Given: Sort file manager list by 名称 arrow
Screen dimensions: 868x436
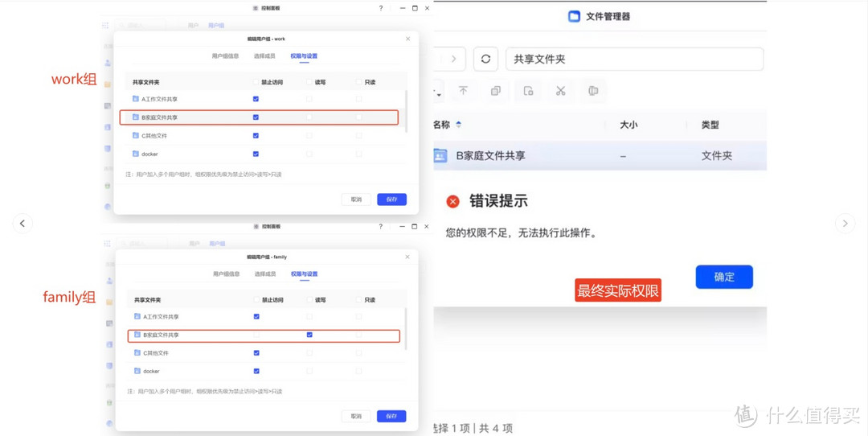Looking at the screenshot, I should point(458,125).
